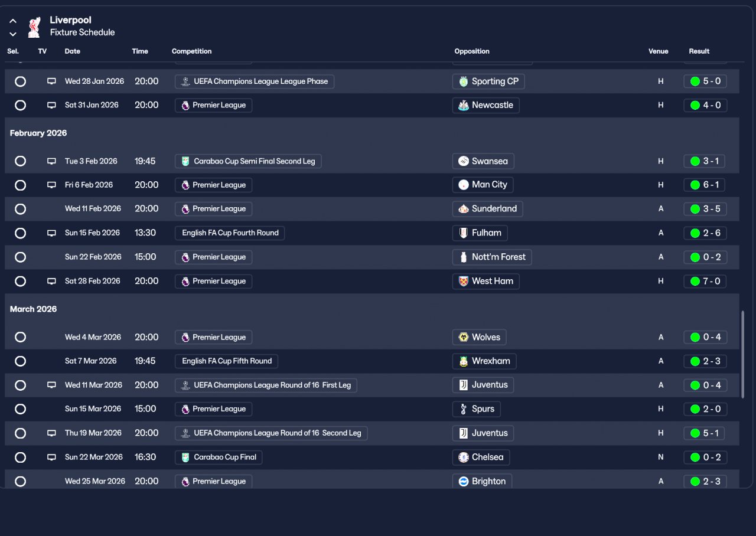View the 0 - 2 result against Chelsea

click(x=705, y=457)
